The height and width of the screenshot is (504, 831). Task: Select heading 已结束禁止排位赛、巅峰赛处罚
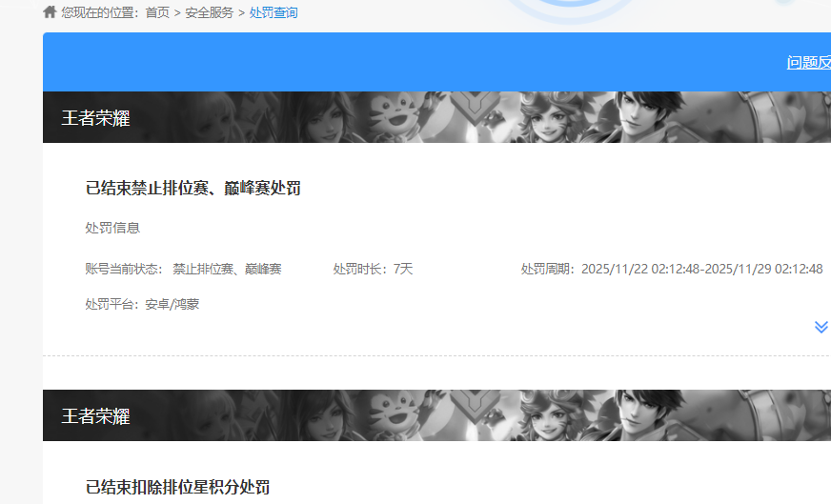click(x=193, y=188)
